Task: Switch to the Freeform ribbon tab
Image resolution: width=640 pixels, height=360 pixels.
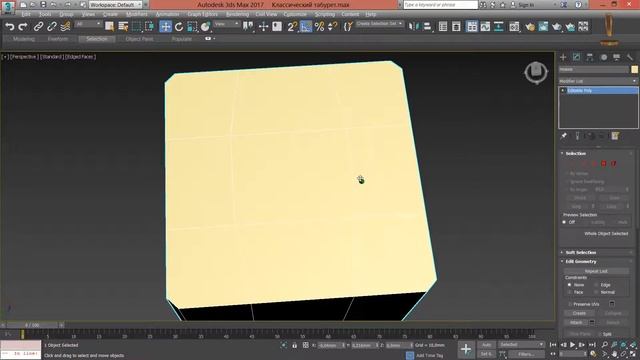Action: coord(58,39)
